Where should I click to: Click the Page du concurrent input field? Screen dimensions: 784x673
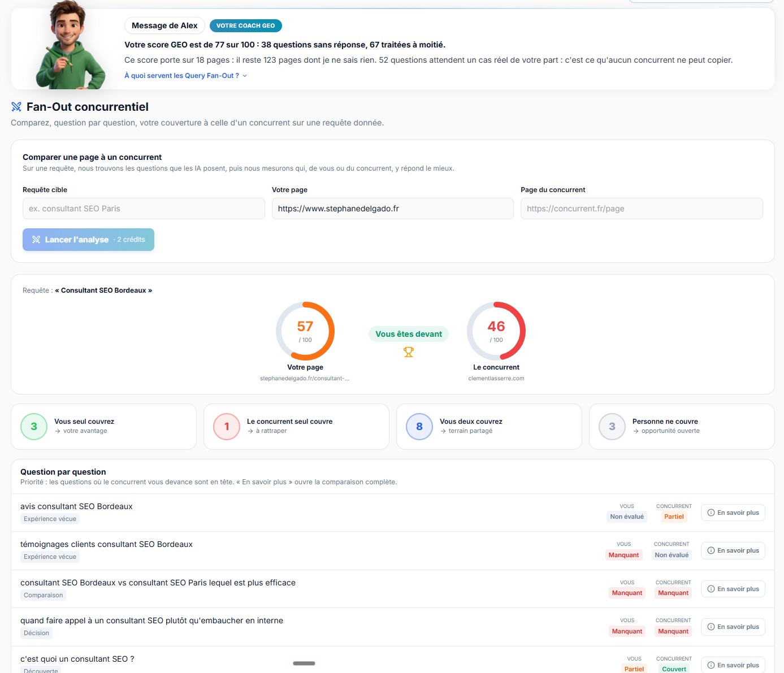tap(642, 209)
